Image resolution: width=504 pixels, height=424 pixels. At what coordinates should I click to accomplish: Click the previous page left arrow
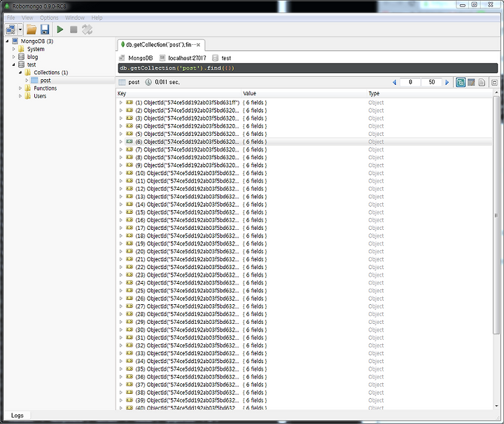tap(394, 83)
